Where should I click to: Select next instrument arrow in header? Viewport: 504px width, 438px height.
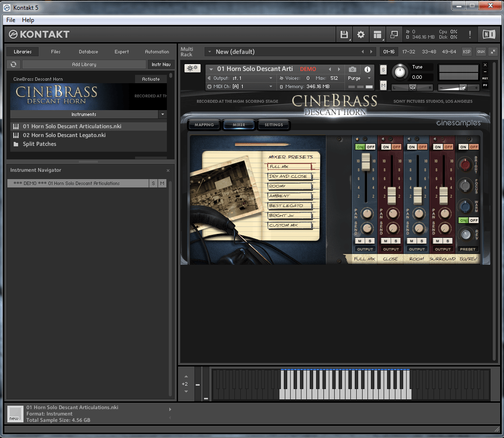tap(339, 69)
